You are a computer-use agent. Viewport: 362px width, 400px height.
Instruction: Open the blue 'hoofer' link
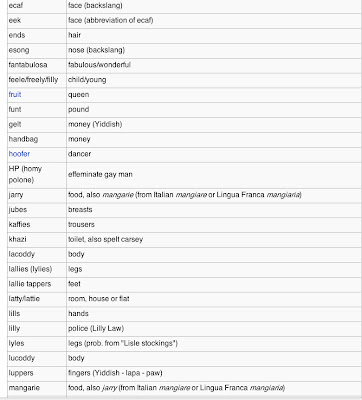pyautogui.click(x=19, y=154)
